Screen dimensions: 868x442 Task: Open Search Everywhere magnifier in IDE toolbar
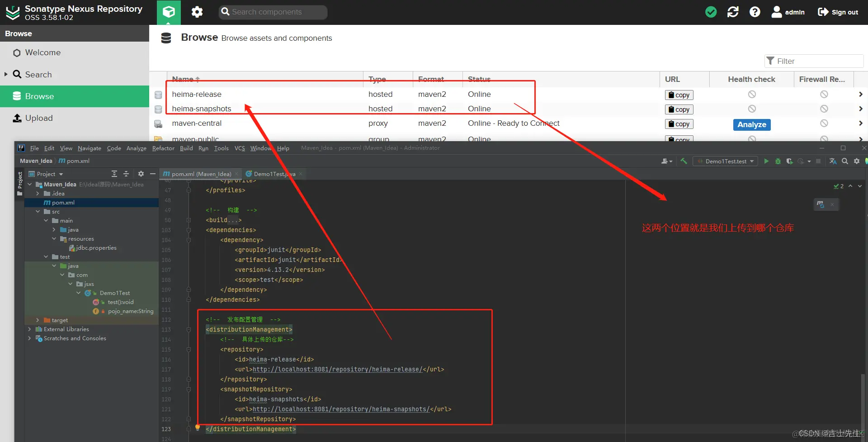(x=844, y=161)
